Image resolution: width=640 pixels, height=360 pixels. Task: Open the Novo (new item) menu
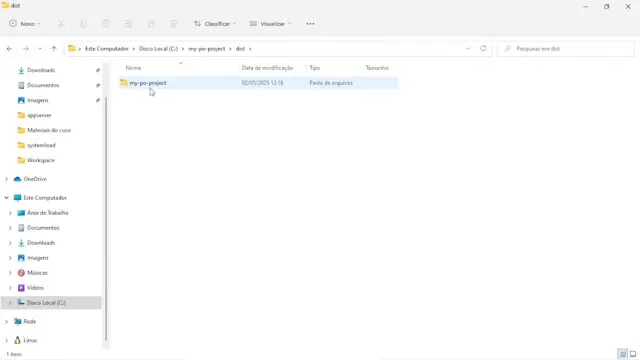25,24
